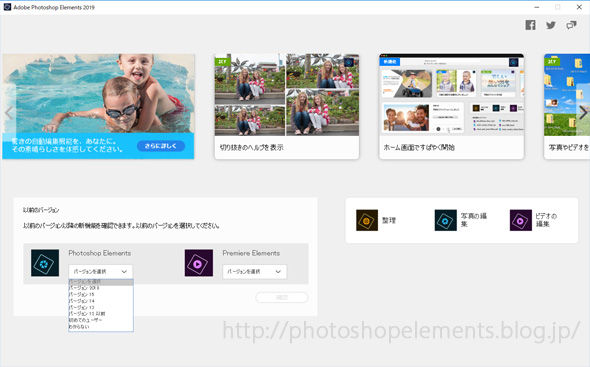
Task: Choose バージョン 14 from the list
Action: coord(101,301)
